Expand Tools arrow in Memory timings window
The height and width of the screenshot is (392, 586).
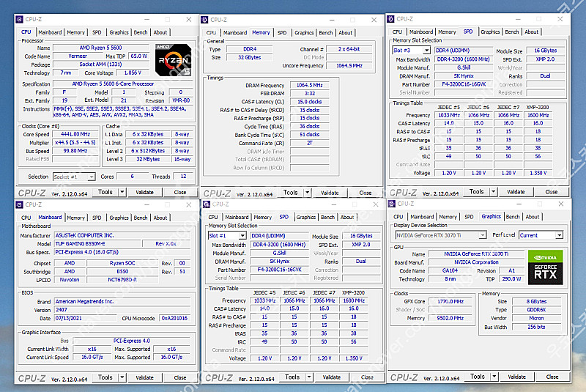click(x=307, y=193)
